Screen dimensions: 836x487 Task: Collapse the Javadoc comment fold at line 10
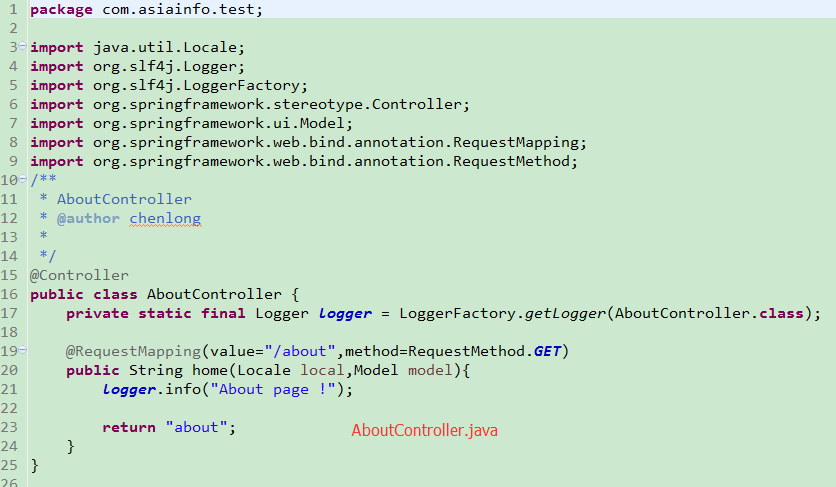23,181
